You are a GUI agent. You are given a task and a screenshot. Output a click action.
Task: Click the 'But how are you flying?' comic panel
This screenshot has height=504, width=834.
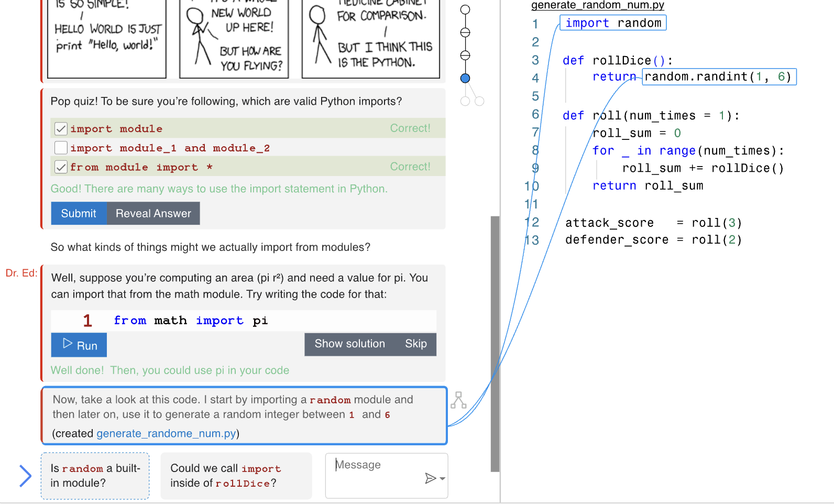pos(234,39)
